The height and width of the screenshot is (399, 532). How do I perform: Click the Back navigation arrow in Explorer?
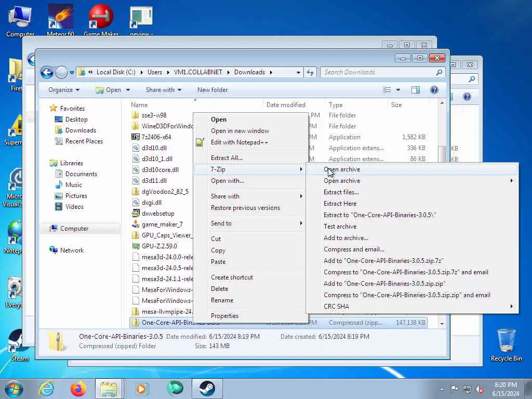(x=47, y=72)
